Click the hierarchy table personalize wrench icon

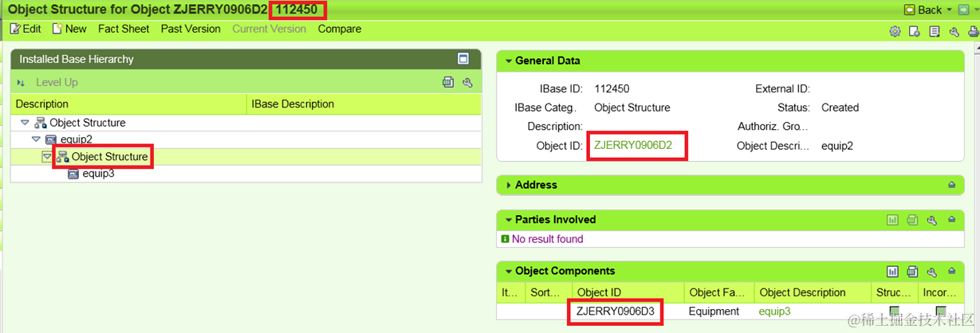pyautogui.click(x=468, y=82)
